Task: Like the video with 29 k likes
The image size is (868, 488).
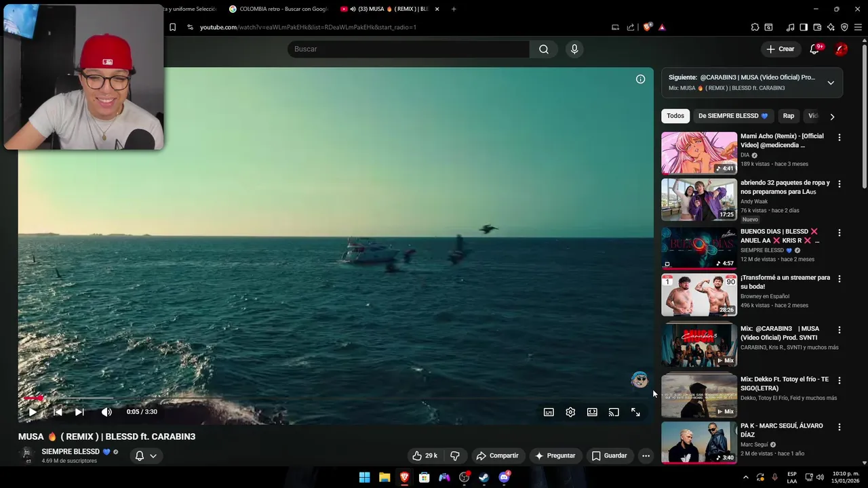Action: (425, 455)
